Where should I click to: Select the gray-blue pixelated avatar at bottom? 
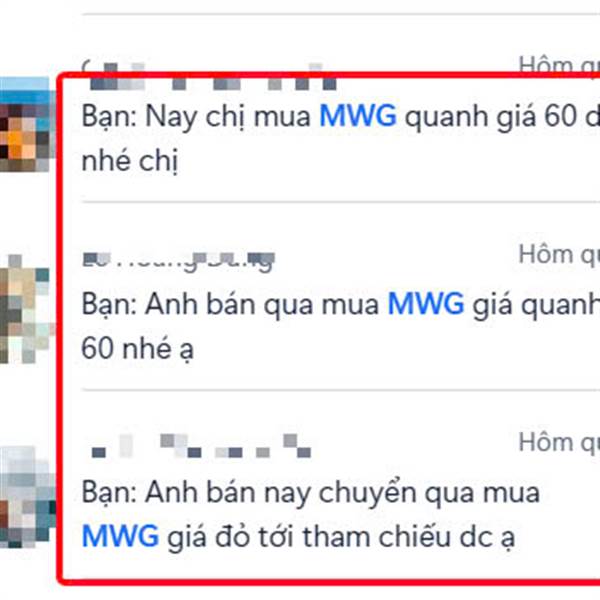pyautogui.click(x=27, y=497)
